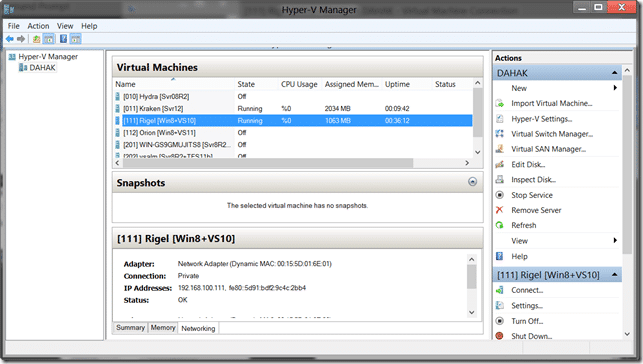
Task: Collapse the DAHAK actions group
Action: coord(614,73)
